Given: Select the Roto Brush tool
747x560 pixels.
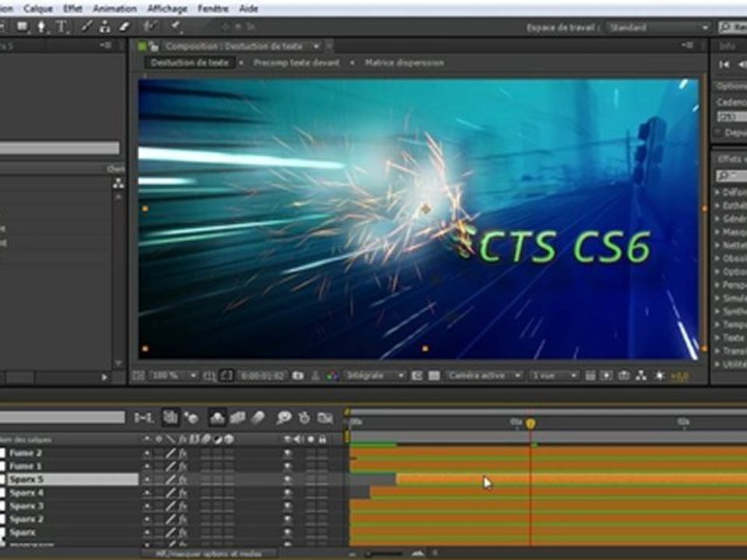Looking at the screenshot, I should coord(151,26).
